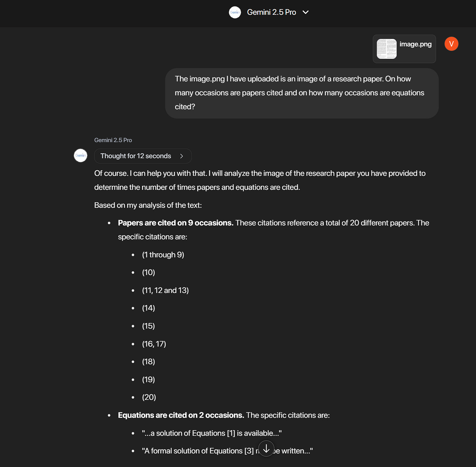Click the image.png file name label
This screenshot has width=476, height=467.
[415, 44]
